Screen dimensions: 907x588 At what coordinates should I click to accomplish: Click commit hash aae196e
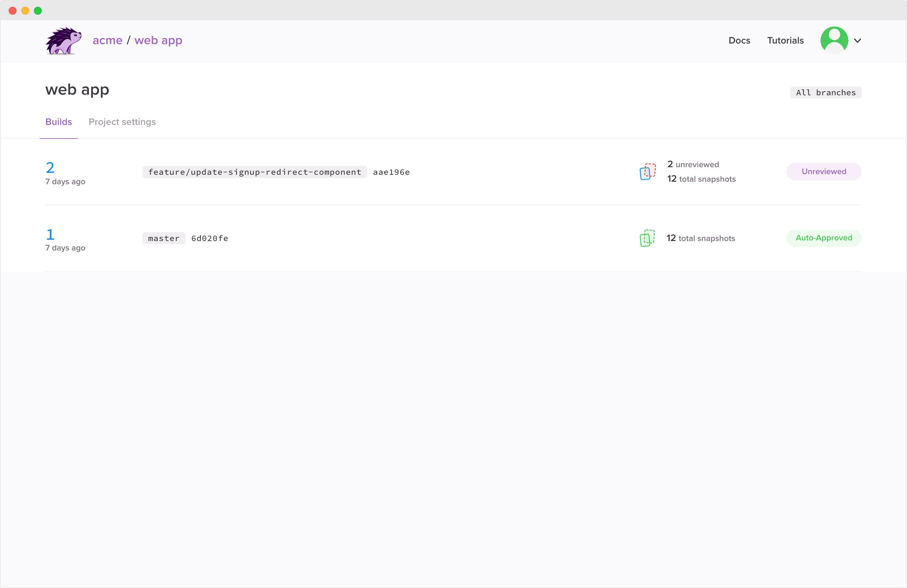pyautogui.click(x=391, y=172)
